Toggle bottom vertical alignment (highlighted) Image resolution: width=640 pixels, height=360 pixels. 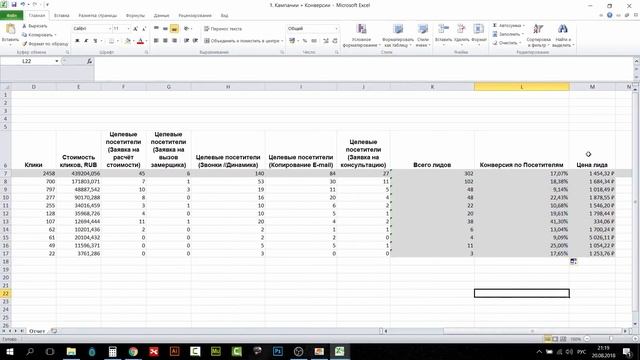coord(174,29)
